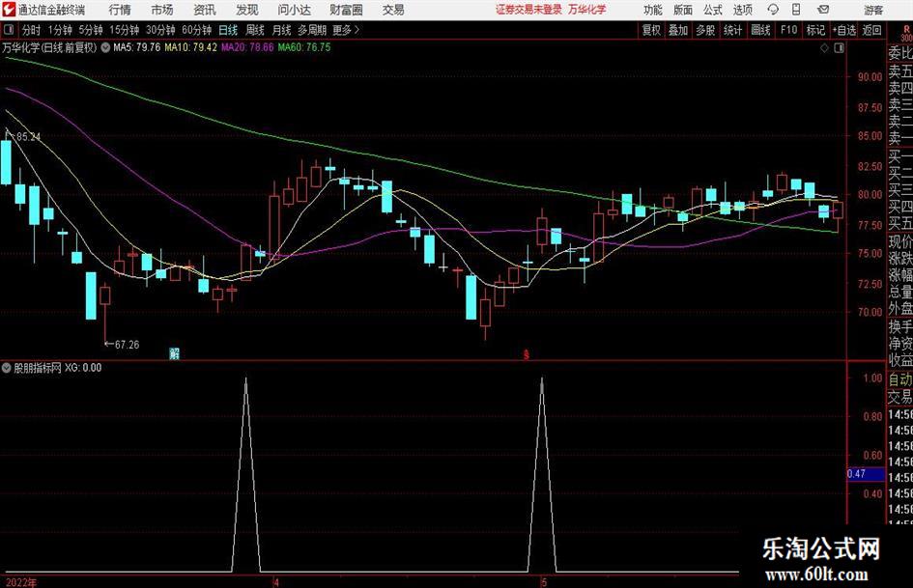913x588 pixels.
Task: Open the 发现 menu
Action: [x=247, y=10]
